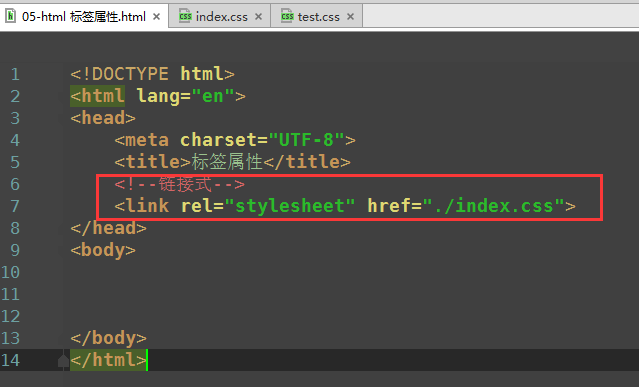
Task: Click the title text 标签属性 on line 5
Action: point(227,162)
